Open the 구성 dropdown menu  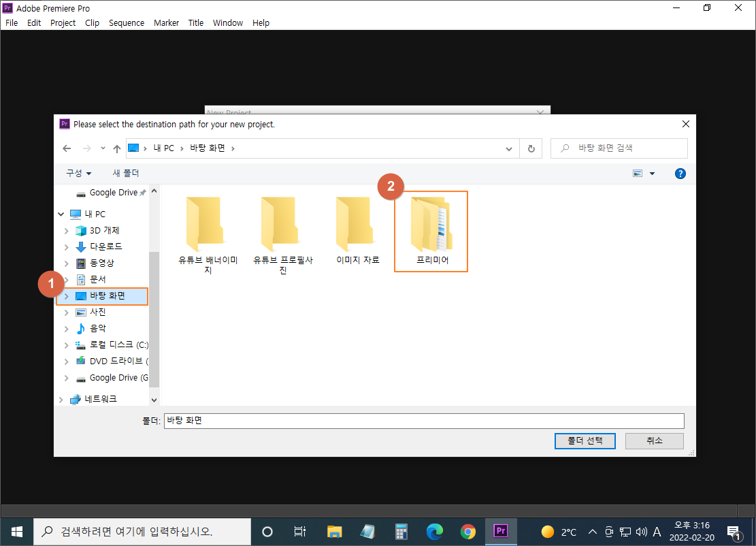(x=78, y=173)
